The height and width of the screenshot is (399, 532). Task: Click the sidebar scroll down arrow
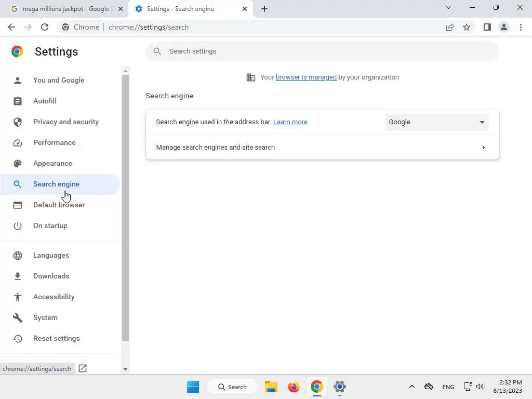click(126, 369)
